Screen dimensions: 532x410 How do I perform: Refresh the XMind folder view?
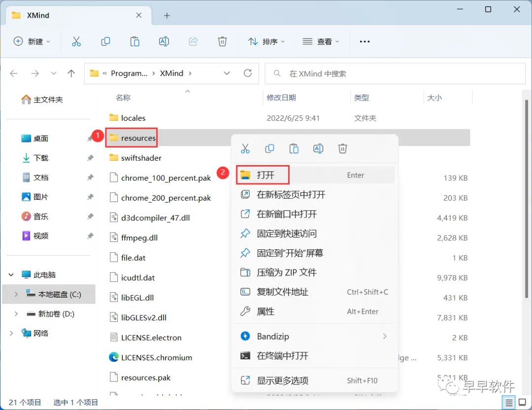[x=248, y=73]
